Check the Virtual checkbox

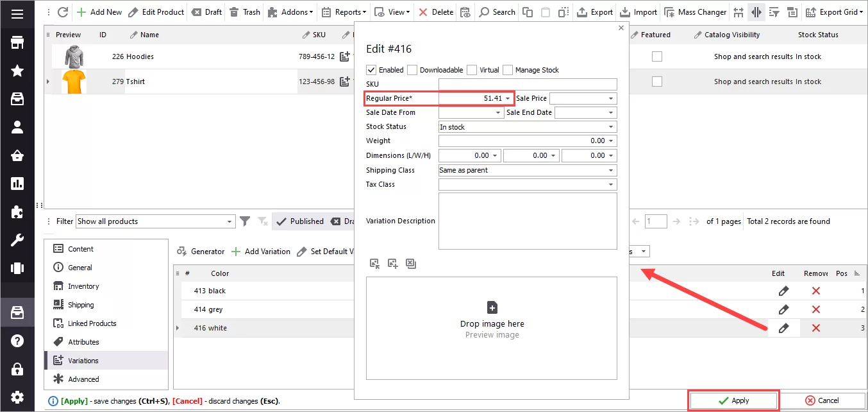tap(472, 69)
